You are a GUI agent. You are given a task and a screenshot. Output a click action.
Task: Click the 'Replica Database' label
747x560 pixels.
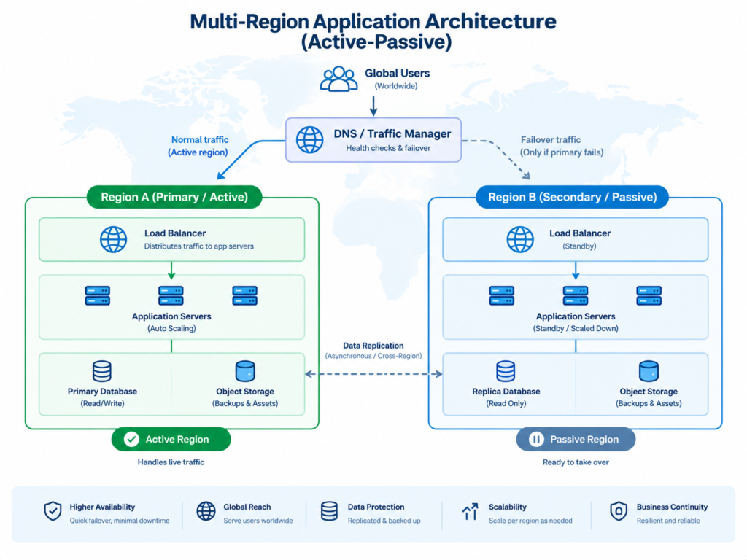click(506, 392)
